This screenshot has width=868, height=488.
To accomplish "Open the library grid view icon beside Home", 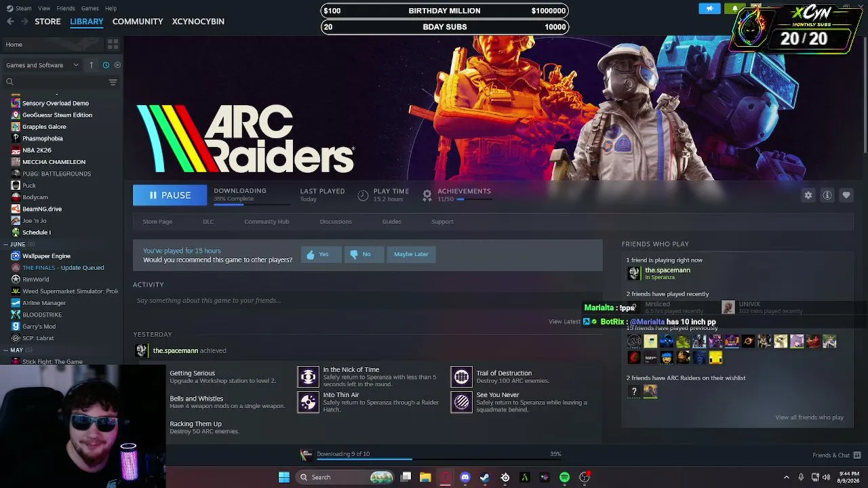I will [113, 44].
